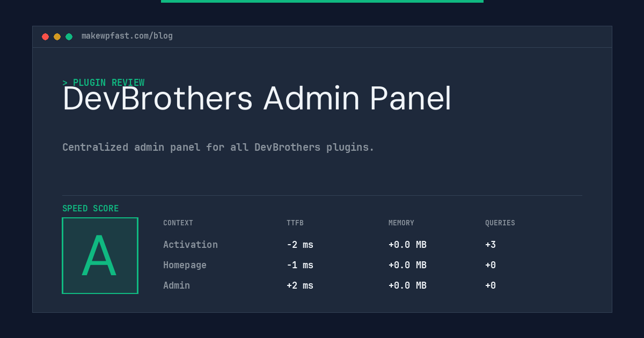Select the Admin row label
Screen dimensions: 644x338
177,285
